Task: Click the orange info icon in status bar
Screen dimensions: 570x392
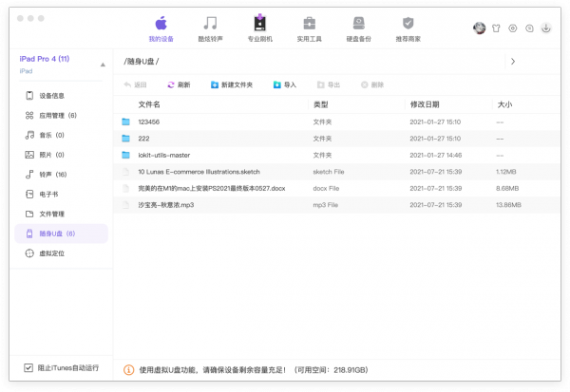Action: (128, 370)
